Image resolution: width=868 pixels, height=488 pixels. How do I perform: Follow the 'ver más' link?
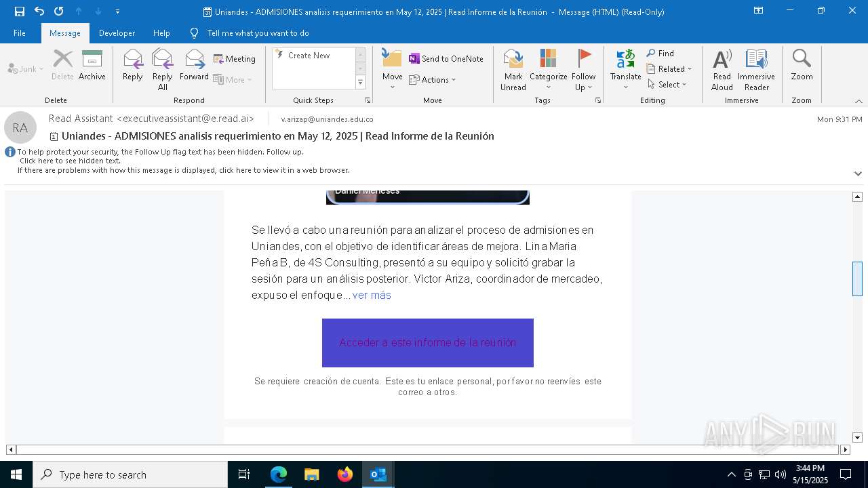372,295
